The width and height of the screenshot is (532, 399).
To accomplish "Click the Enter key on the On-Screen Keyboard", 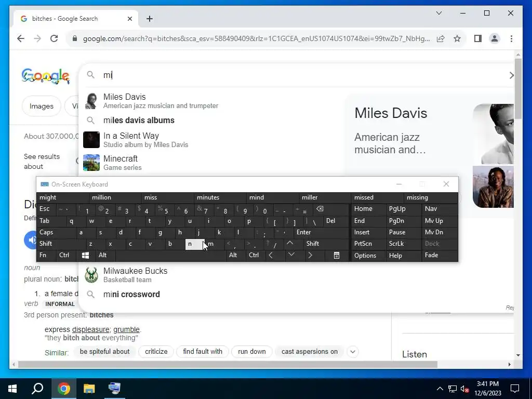I will (x=321, y=232).
